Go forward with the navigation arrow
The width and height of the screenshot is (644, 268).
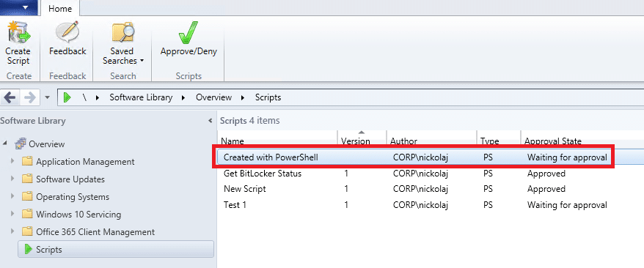coord(30,97)
